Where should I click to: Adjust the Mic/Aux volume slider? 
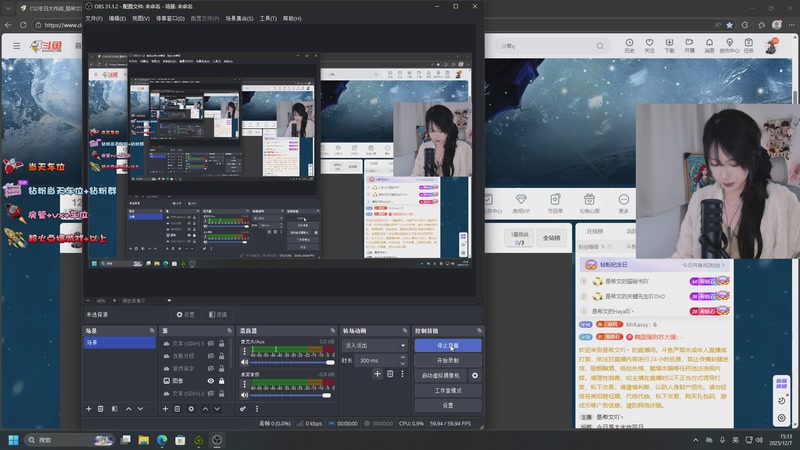click(292, 362)
